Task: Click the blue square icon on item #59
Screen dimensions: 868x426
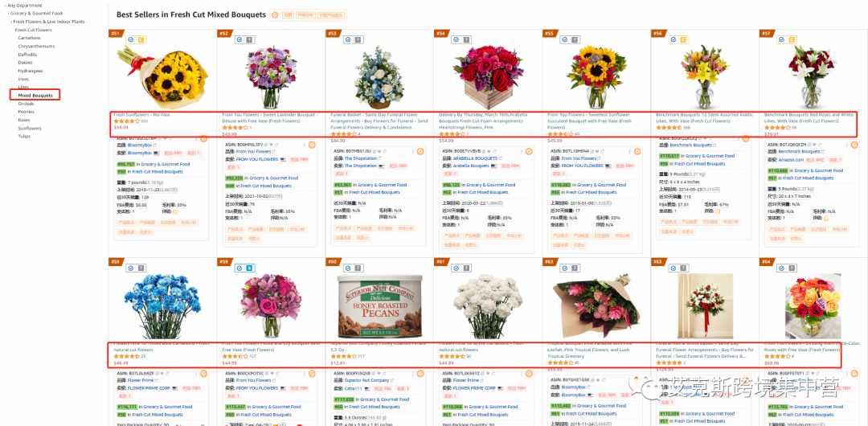Action: pos(249,268)
